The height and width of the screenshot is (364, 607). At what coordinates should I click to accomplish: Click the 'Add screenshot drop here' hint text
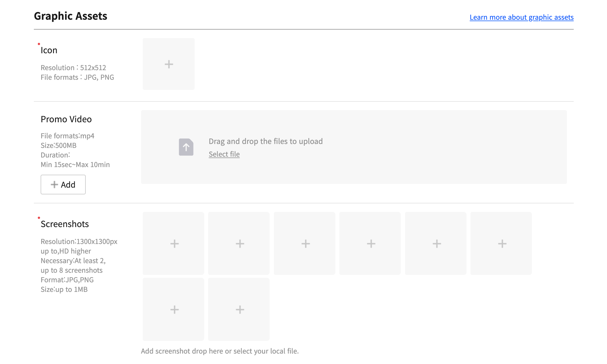[220, 351]
